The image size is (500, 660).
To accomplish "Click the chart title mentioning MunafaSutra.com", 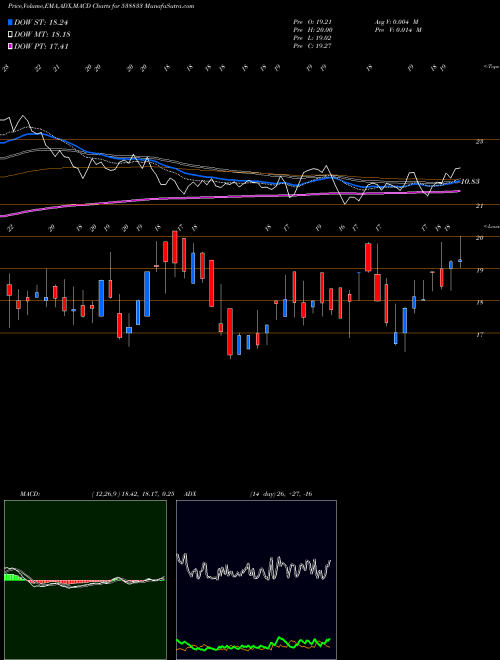I will (x=101, y=7).
